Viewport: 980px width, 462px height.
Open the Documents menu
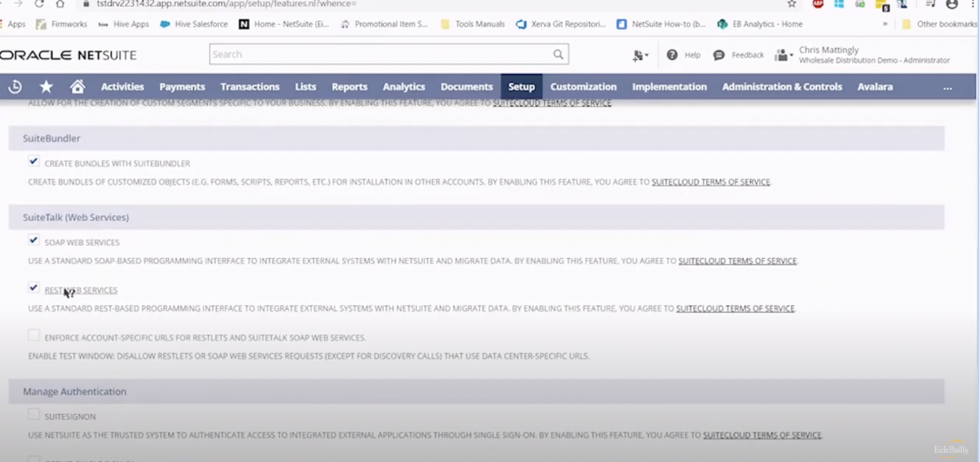[x=467, y=87]
